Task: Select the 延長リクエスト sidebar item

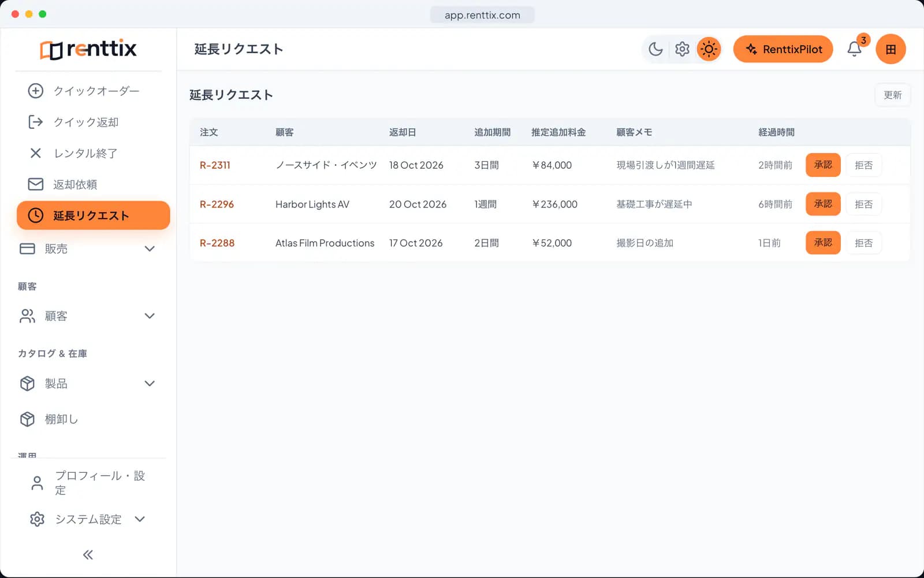Action: 93,216
